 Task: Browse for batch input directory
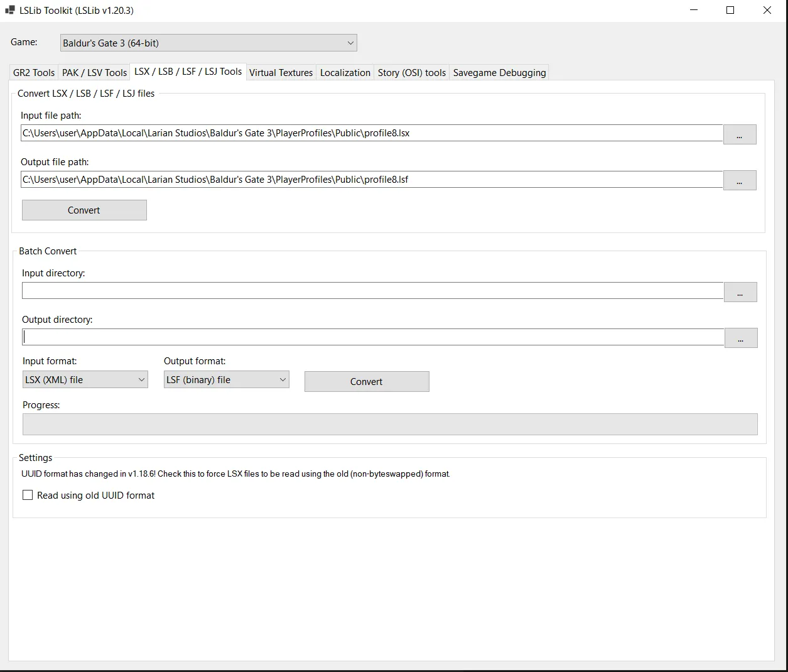(x=740, y=292)
